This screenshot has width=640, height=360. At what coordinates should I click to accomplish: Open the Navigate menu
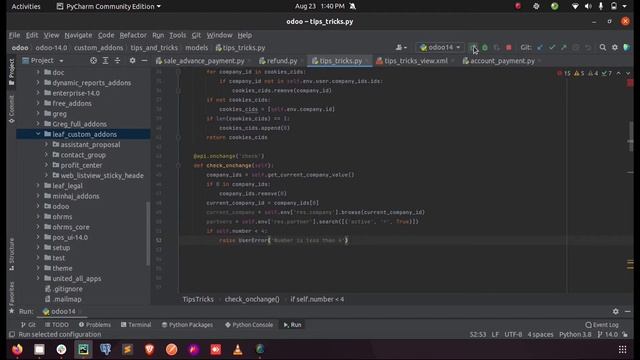[x=78, y=35]
